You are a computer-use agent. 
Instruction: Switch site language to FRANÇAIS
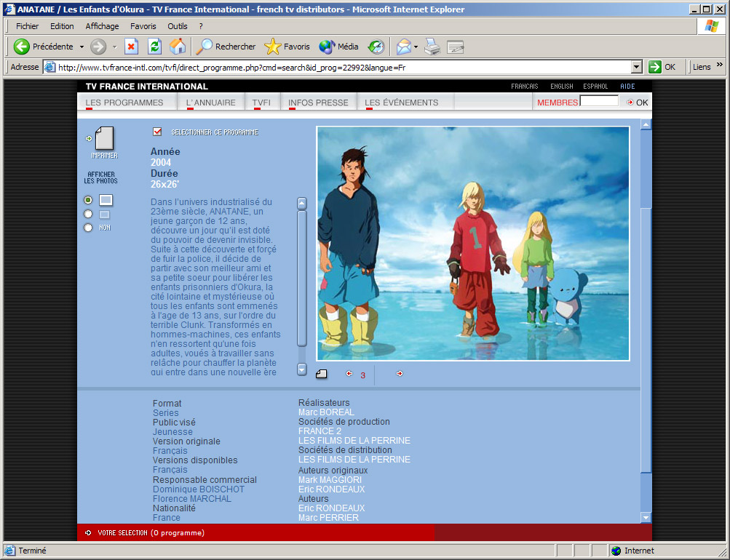pos(524,86)
